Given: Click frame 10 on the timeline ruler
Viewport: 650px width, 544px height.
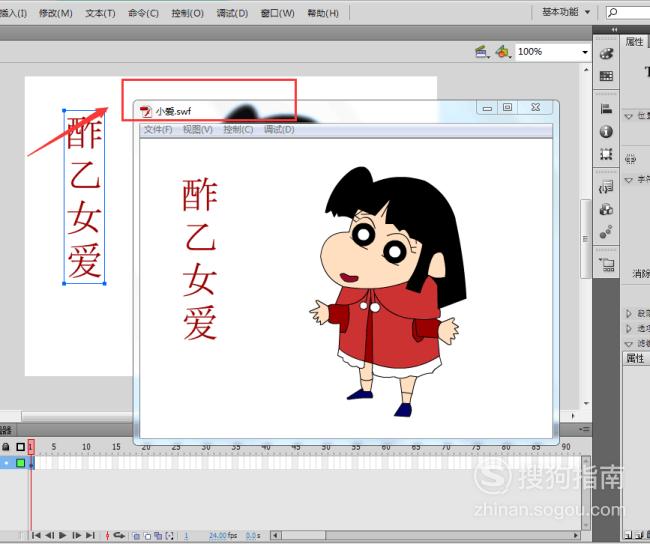Looking at the screenshot, I should pyautogui.click(x=86, y=447).
